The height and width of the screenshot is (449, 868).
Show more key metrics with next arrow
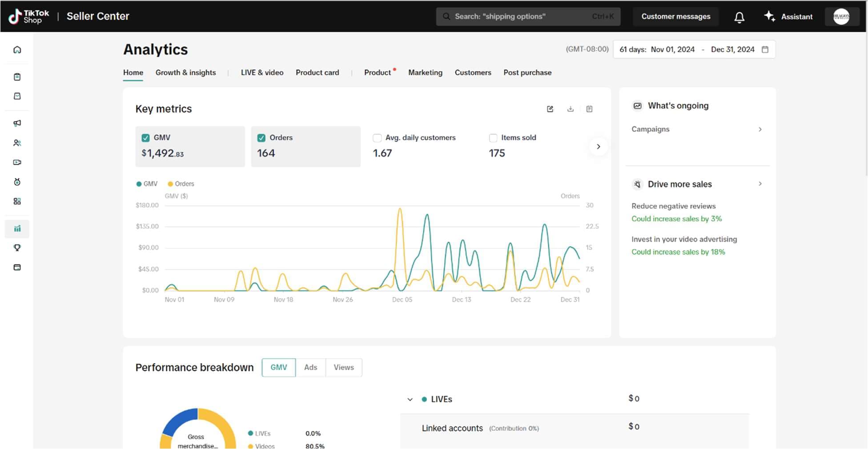coord(599,146)
